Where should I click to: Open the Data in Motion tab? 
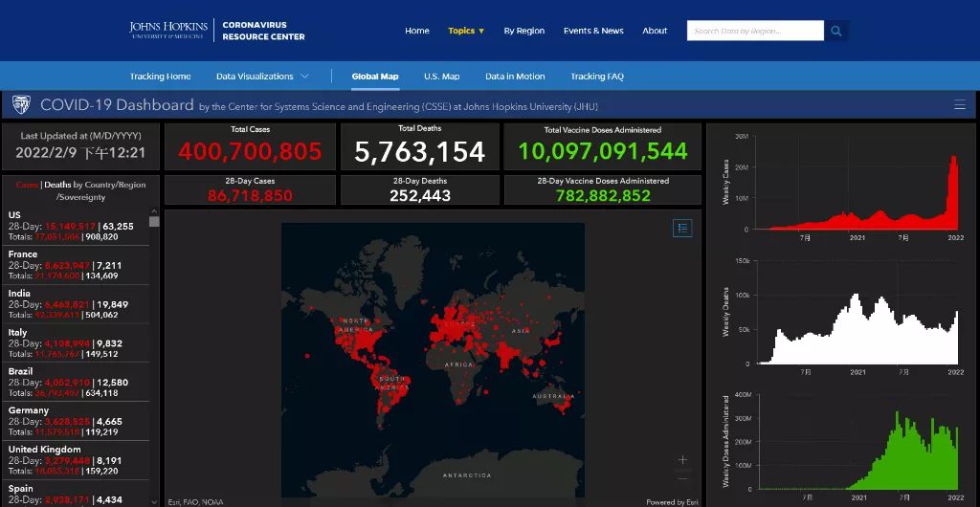pos(515,77)
